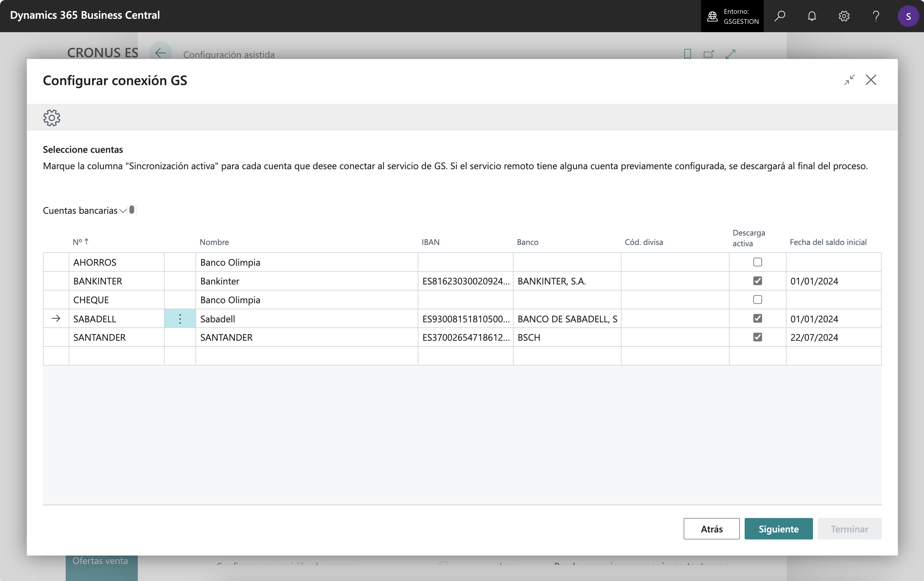Click the Sabadell name cell

306,319
